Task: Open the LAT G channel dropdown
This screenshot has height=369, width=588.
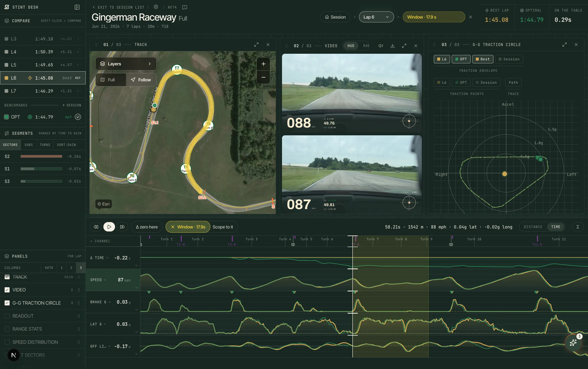Action: 98,324
